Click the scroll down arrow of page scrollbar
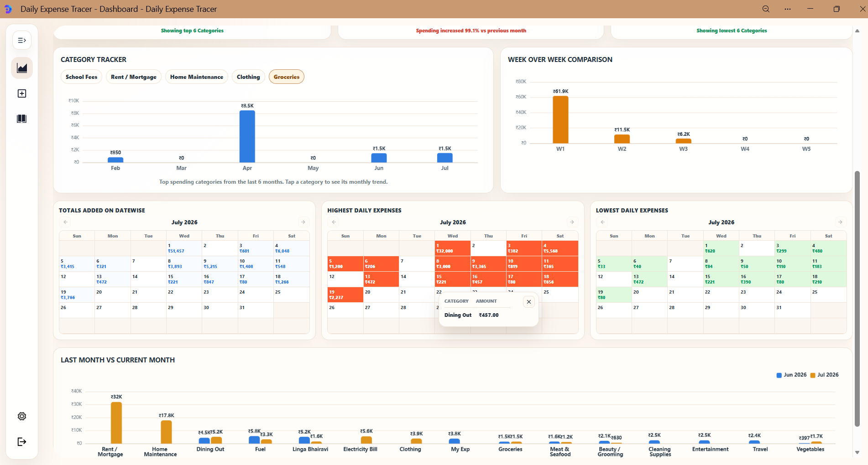The image size is (868, 465). [857, 453]
